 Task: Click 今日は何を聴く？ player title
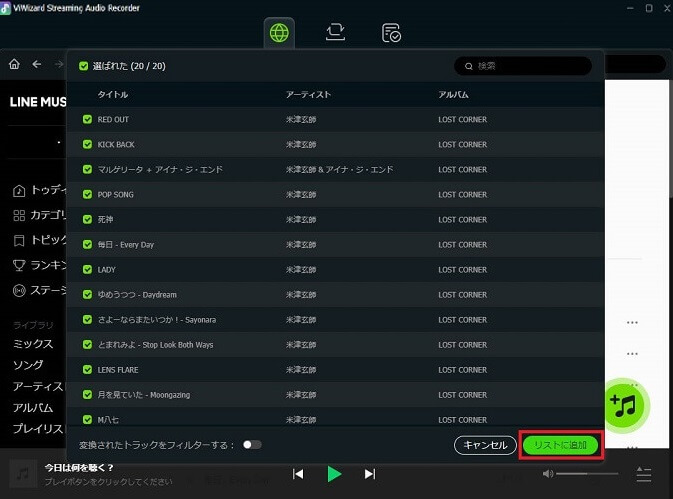click(x=79, y=467)
